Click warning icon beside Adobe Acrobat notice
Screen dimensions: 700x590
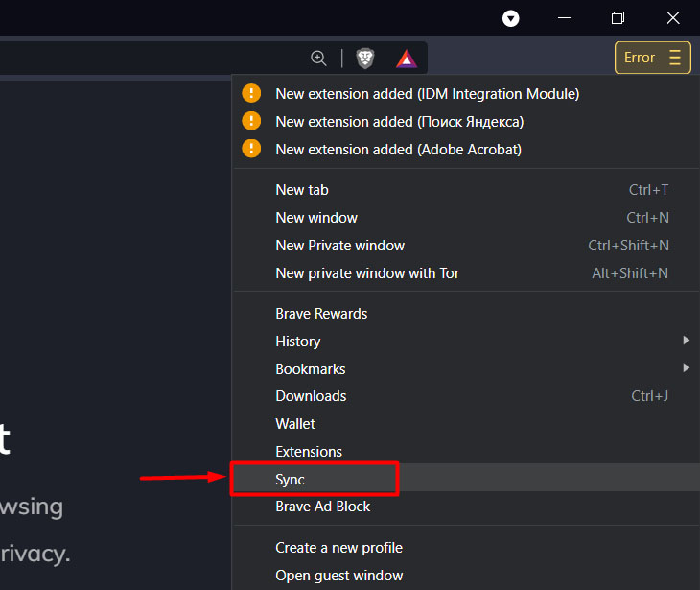[x=251, y=149]
